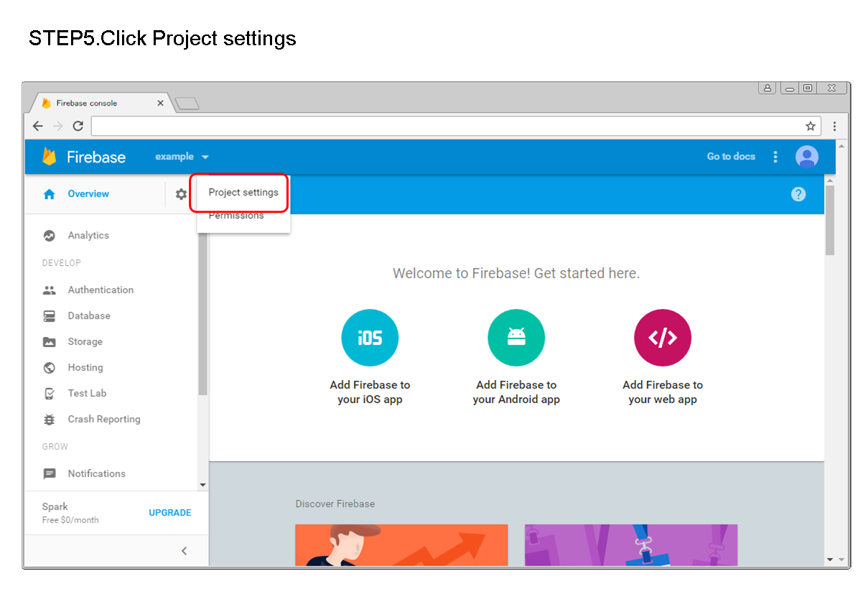Image resolution: width=868 pixels, height=597 pixels.
Task: Click the orange Discover Firebase thumbnail
Action: [401, 545]
